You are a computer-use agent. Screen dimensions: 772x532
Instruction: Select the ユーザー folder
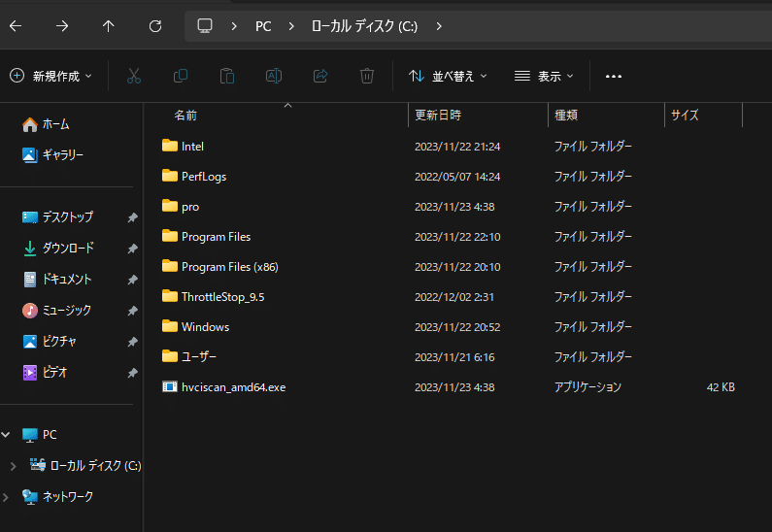pyautogui.click(x=198, y=357)
